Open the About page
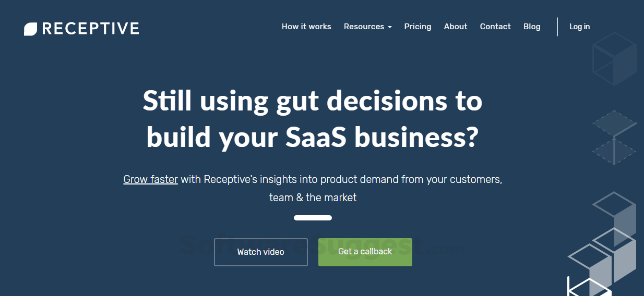 click(456, 27)
